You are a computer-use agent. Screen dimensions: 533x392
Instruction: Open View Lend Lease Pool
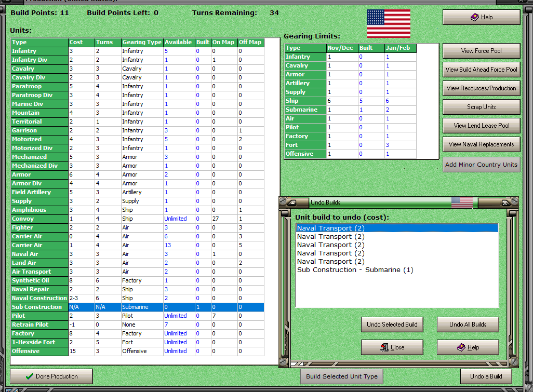[481, 125]
